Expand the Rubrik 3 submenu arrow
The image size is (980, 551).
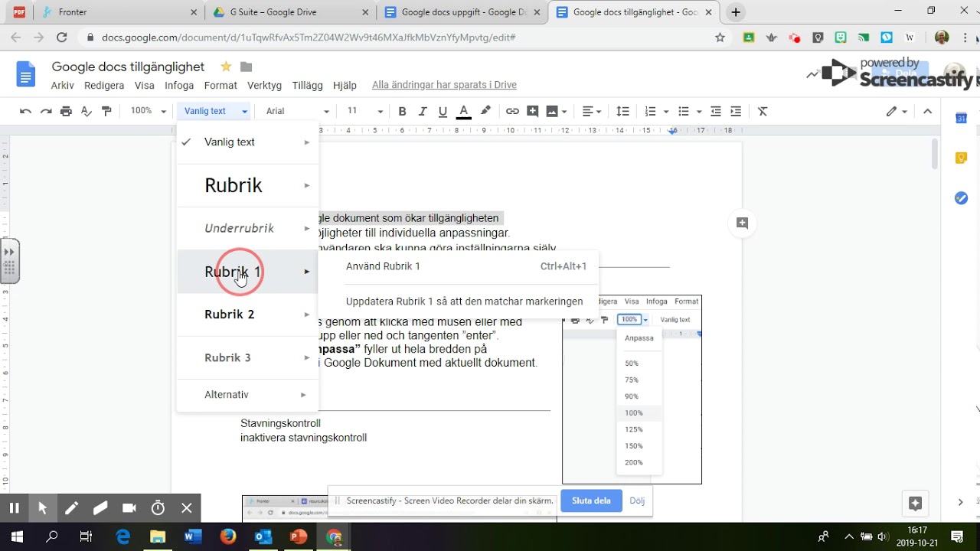pos(307,357)
